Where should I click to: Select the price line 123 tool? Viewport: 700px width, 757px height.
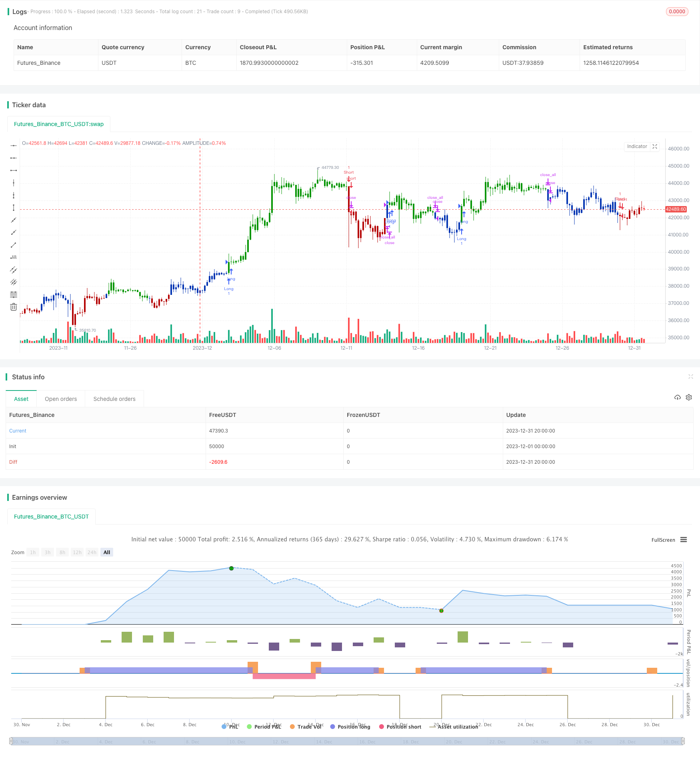pyautogui.click(x=14, y=257)
